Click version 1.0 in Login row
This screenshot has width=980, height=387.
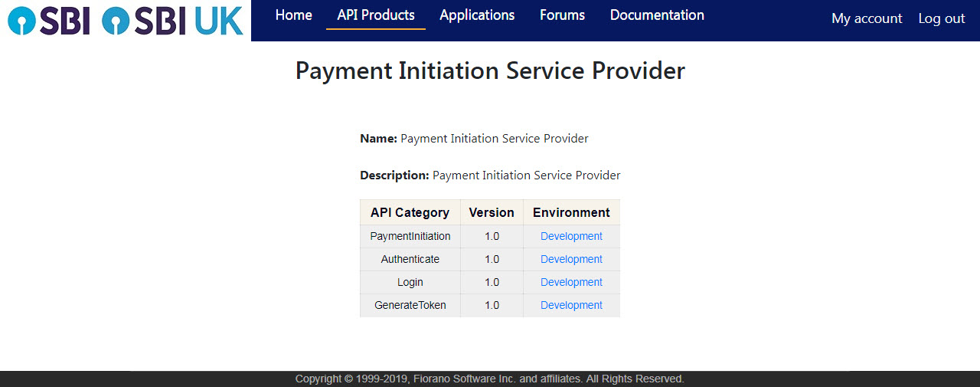(x=492, y=282)
